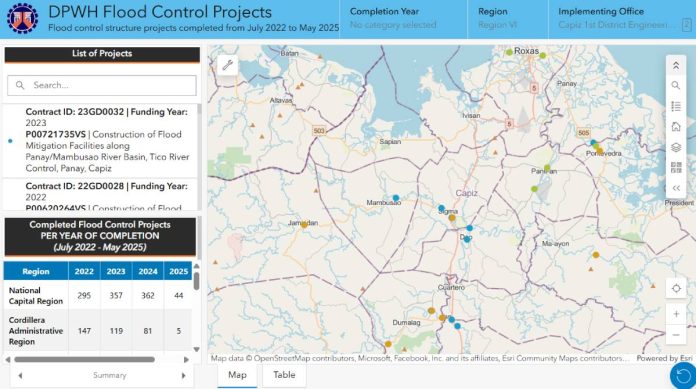This screenshot has height=389, width=696.
Task: Collapse the map toolbar with double chevron up
Action: coord(676,66)
